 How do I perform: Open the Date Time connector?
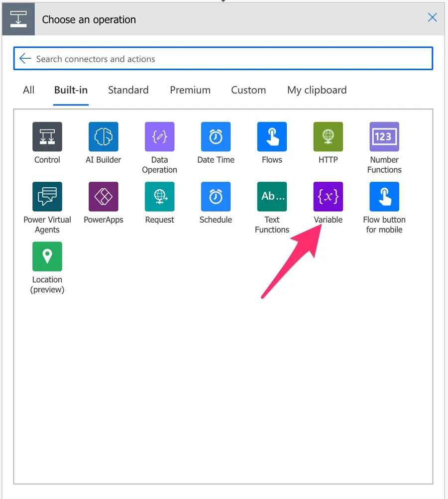pyautogui.click(x=216, y=137)
